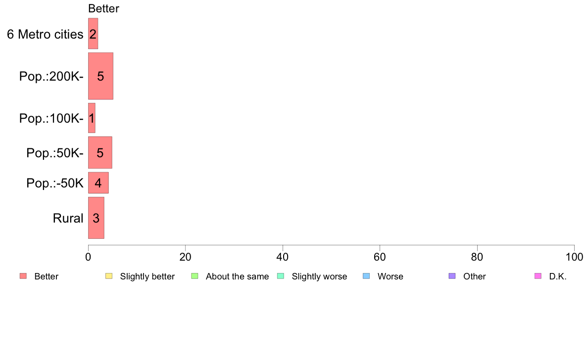Select the Slightly better legend swatch
588x364 pixels.
[109, 276]
